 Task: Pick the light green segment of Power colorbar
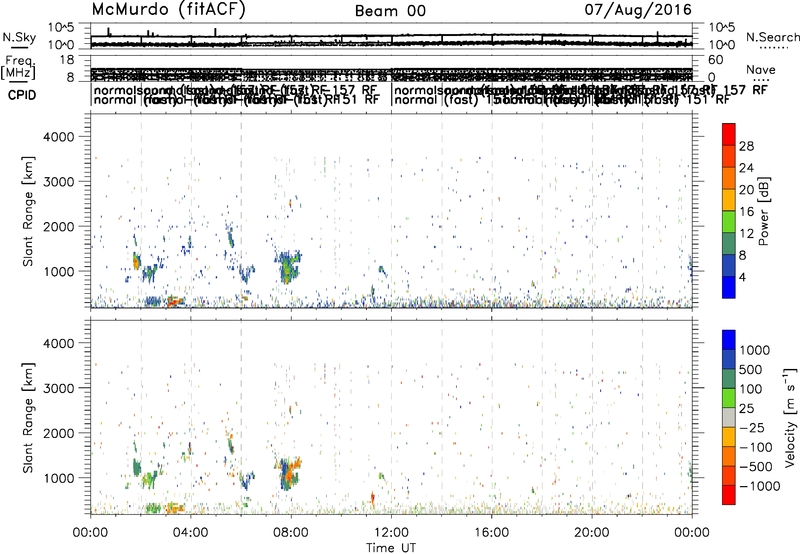point(729,222)
